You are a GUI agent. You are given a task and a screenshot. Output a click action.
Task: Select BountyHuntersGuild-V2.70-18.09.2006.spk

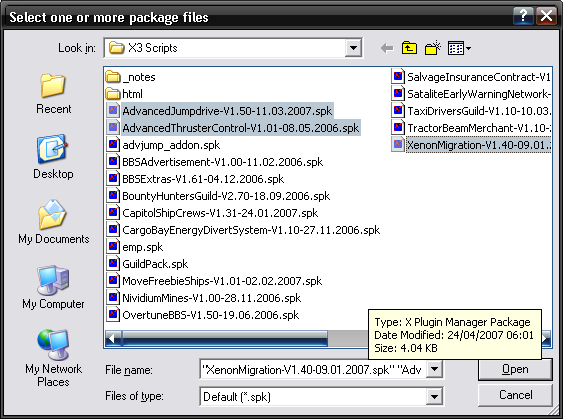[x=226, y=196]
